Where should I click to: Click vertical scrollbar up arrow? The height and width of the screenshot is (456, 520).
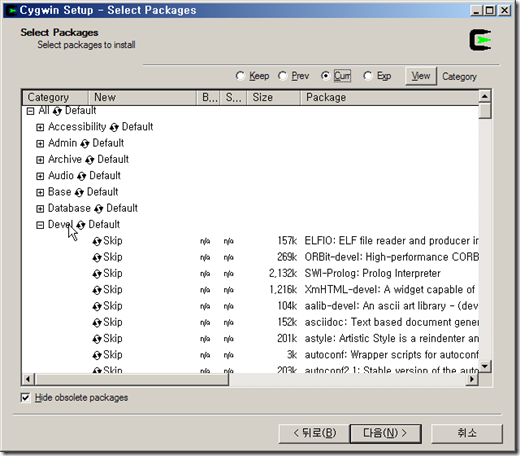click(x=485, y=96)
